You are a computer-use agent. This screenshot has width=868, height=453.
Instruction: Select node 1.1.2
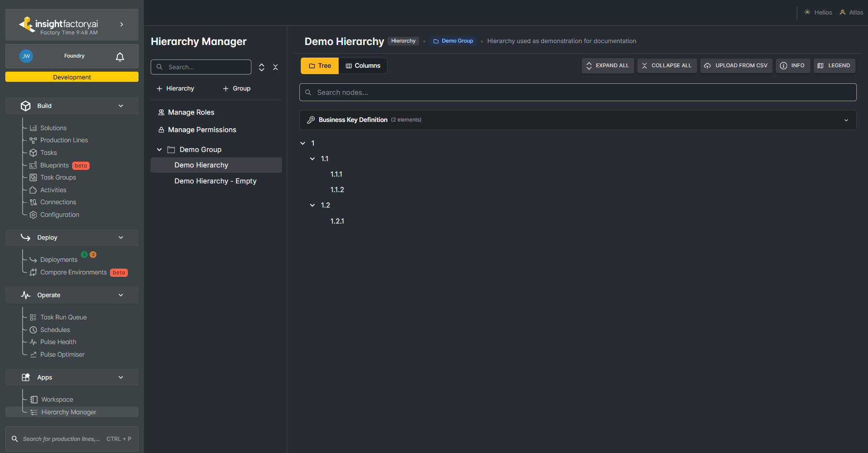[337, 190]
